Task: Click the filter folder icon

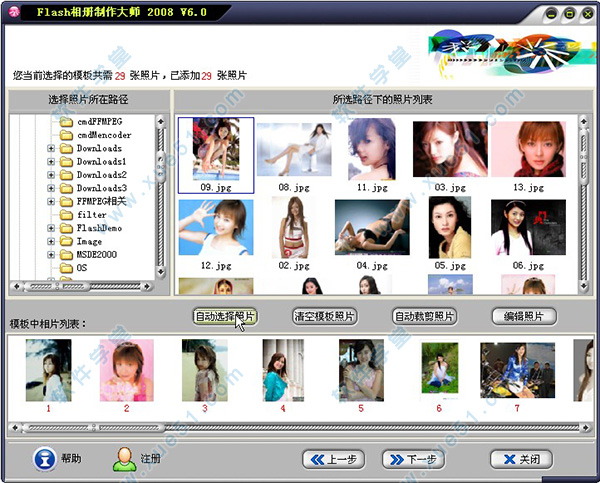Action: [x=67, y=215]
